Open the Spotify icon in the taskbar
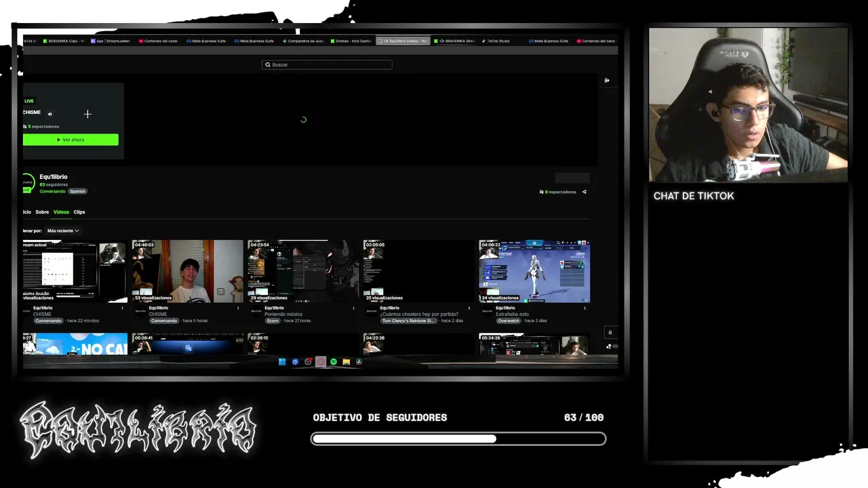Screen dimensions: 868x488 [x=334, y=362]
